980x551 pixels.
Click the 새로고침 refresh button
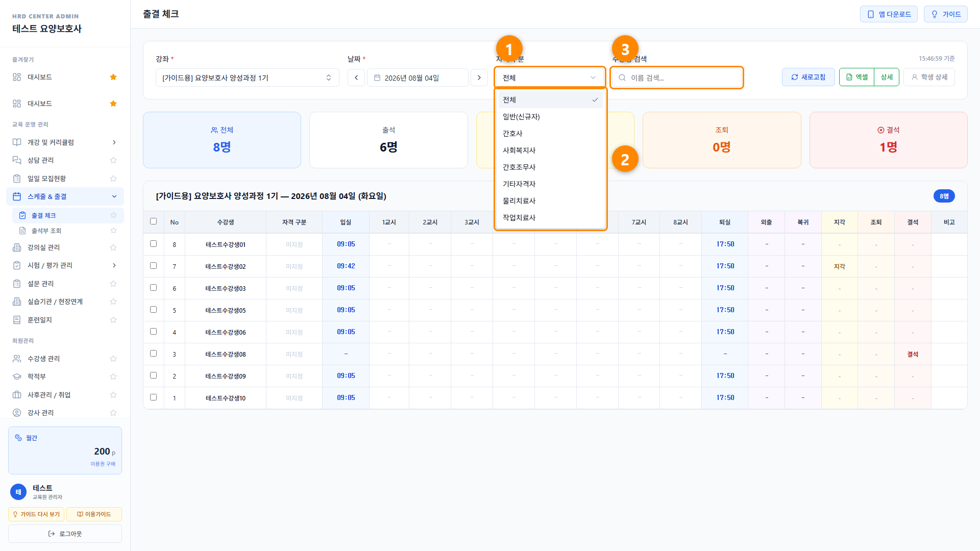tap(808, 77)
